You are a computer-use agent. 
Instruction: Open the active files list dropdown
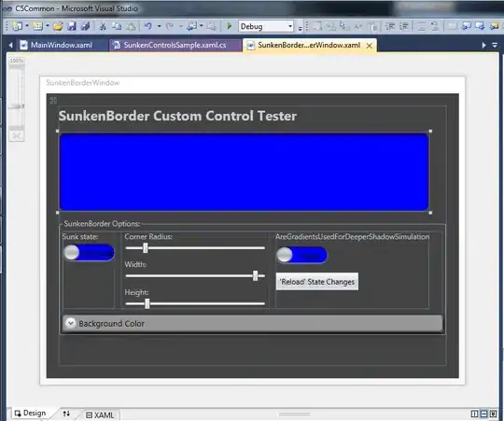pyautogui.click(x=495, y=46)
